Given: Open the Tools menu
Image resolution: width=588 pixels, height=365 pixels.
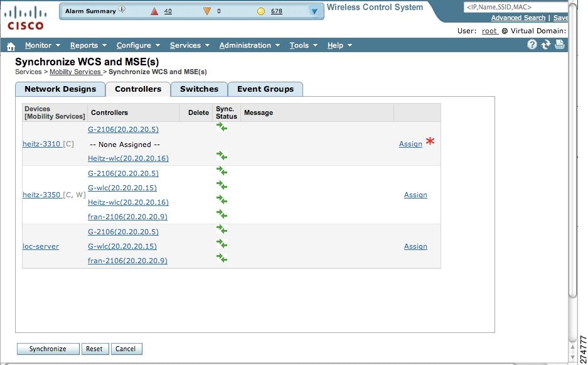Looking at the screenshot, I should coord(303,45).
